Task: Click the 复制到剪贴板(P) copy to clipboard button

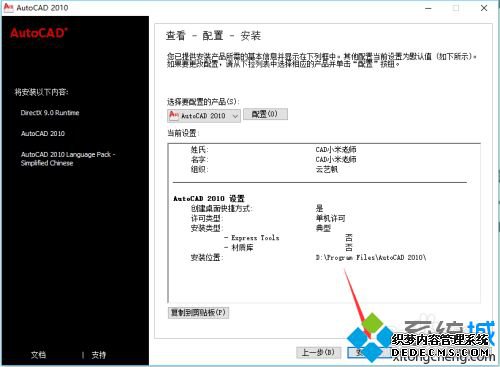Action: (x=198, y=313)
